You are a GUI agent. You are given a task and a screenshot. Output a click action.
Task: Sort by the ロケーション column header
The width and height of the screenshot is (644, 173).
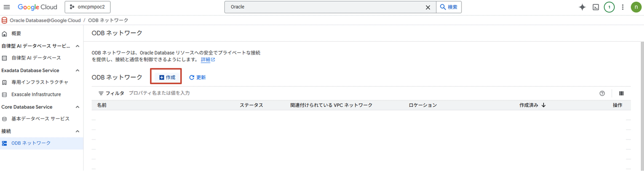pyautogui.click(x=423, y=105)
